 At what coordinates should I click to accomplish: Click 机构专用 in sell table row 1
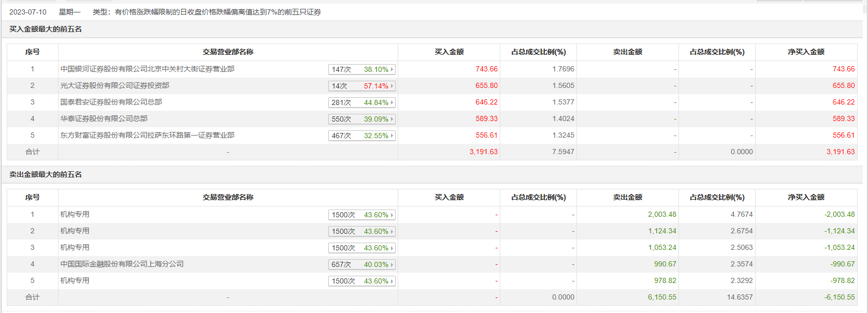tap(75, 214)
